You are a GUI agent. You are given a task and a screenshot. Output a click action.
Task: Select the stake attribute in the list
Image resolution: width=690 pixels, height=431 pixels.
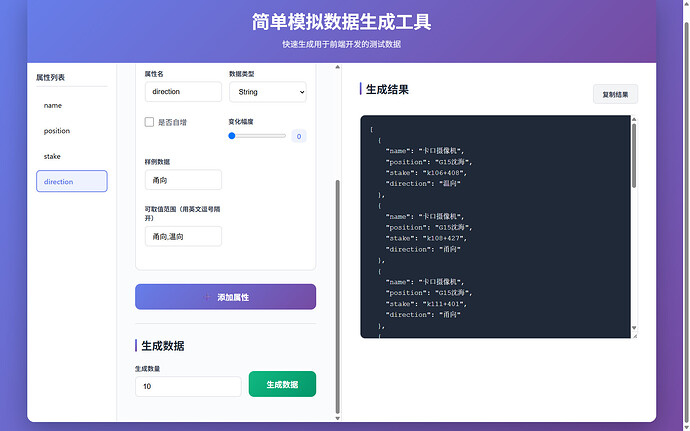[72, 156]
